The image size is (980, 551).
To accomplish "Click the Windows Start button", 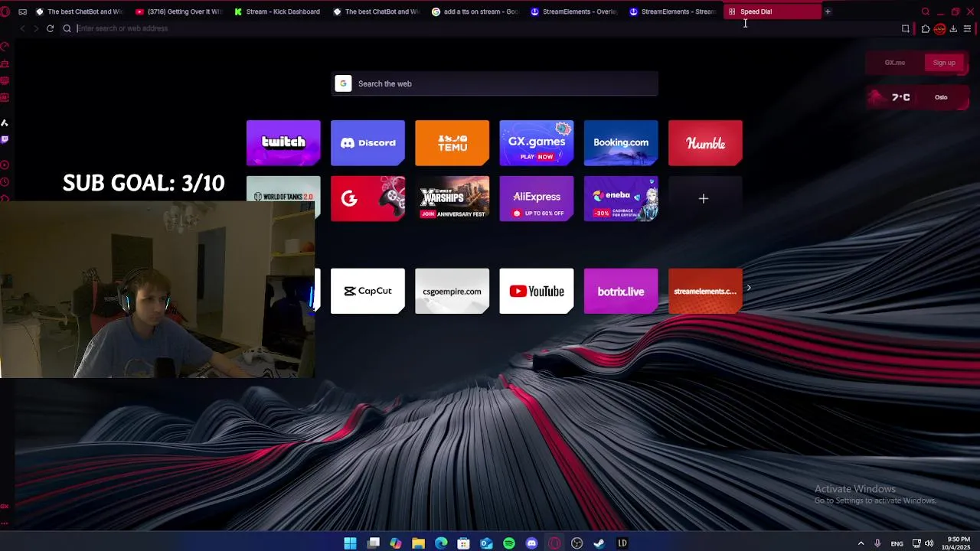I will point(350,543).
